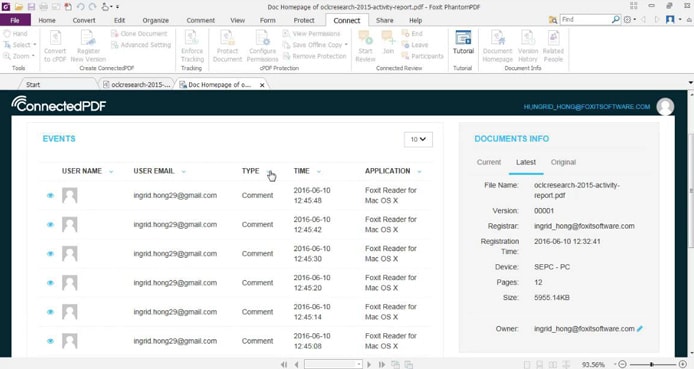
Task: Open Participants list
Action: tap(422, 56)
